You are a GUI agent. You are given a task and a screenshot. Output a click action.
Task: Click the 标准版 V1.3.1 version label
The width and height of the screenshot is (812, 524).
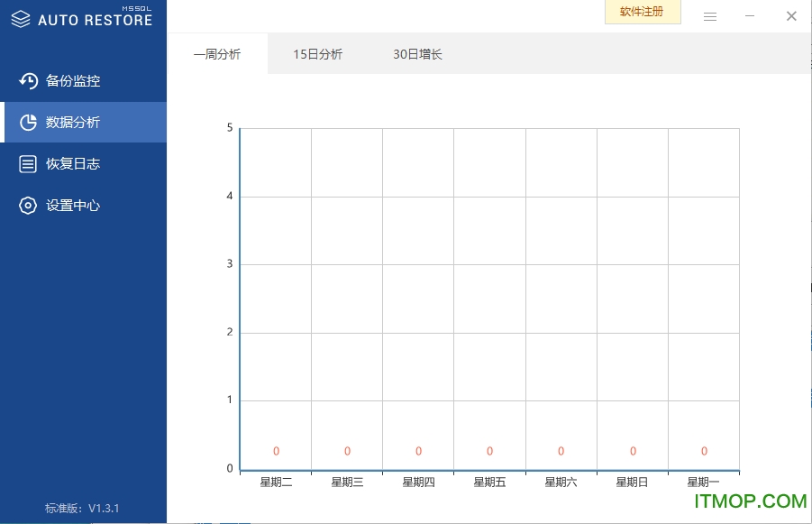tap(82, 508)
